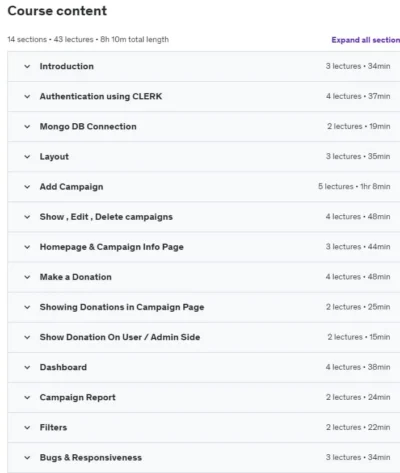Image resolution: width=400 pixels, height=473 pixels.
Task: Expand the Add Campaign chevron
Action: tap(27, 187)
